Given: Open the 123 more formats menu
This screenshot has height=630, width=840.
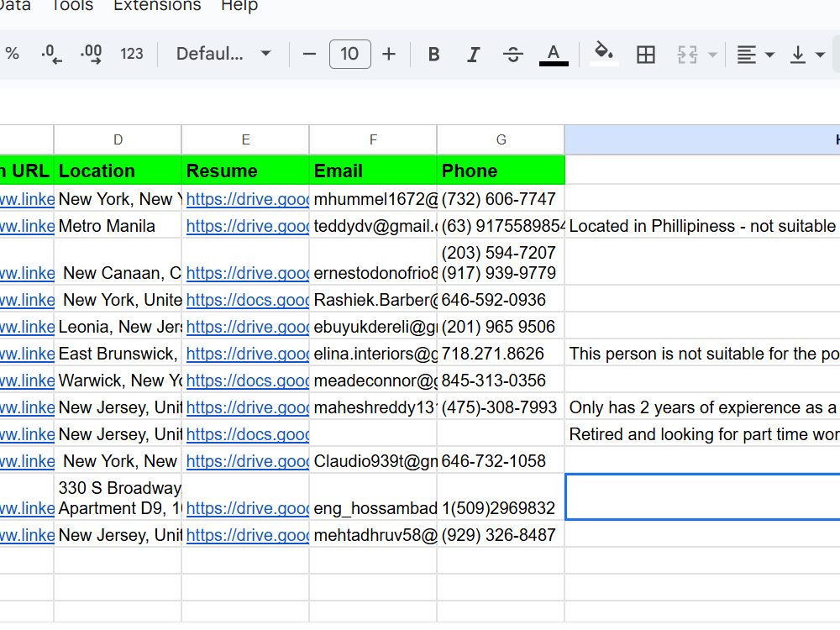Looking at the screenshot, I should (x=132, y=54).
